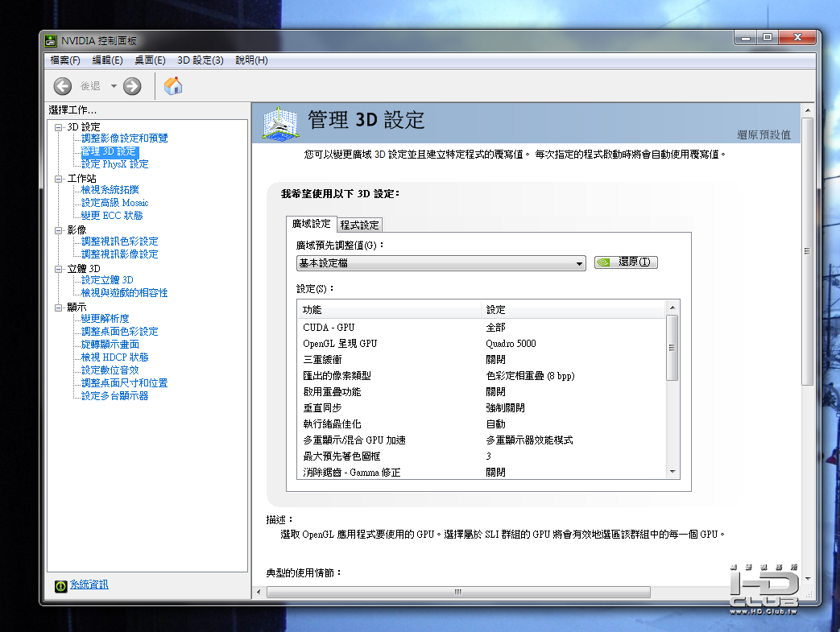This screenshot has height=632, width=840.
Task: Click NVIDIA logo on 還原 button
Action: tap(603, 262)
